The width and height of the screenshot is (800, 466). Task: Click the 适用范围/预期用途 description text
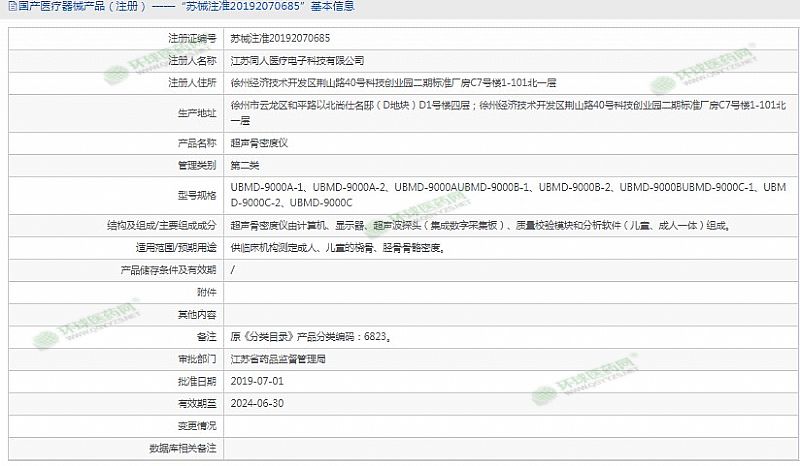pyautogui.click(x=336, y=247)
